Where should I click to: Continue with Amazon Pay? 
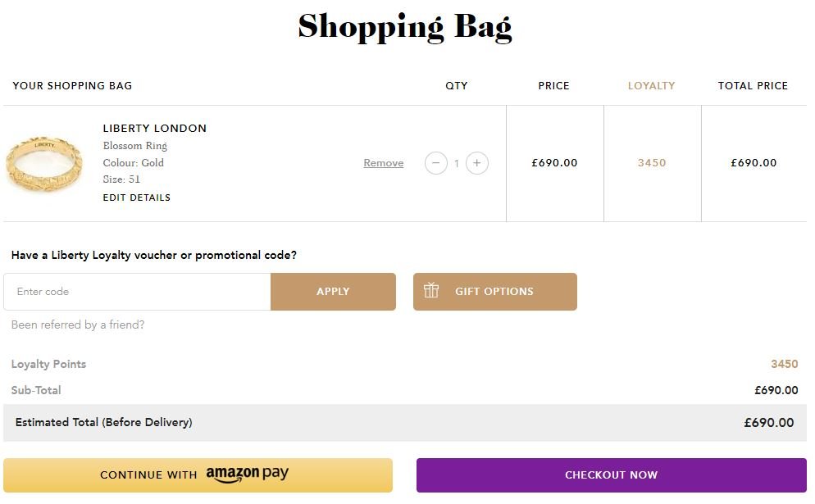[x=198, y=474]
